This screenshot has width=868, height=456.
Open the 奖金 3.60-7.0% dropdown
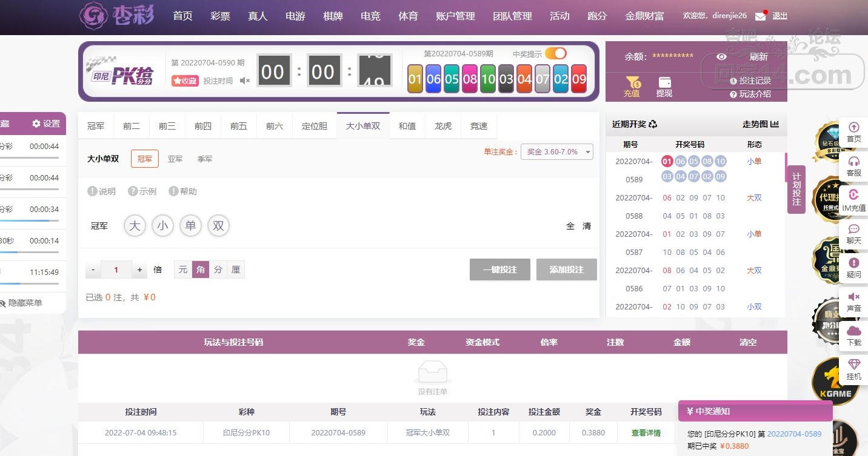coord(556,152)
